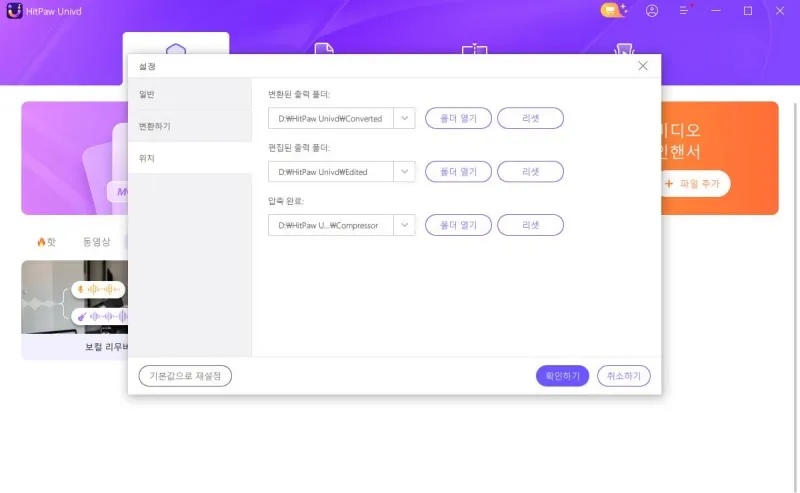Image resolution: width=800 pixels, height=493 pixels.
Task: Expand the 압축 완료 folder dropdown arrow
Action: coord(404,225)
